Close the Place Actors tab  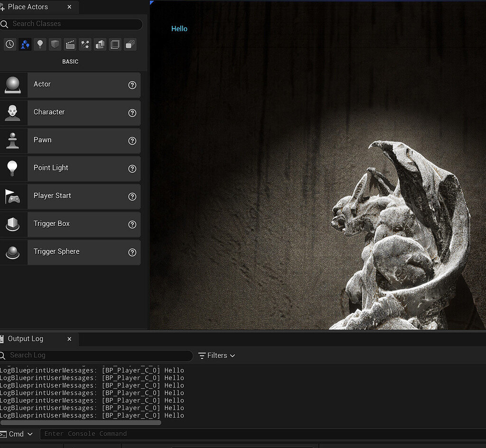pyautogui.click(x=70, y=7)
